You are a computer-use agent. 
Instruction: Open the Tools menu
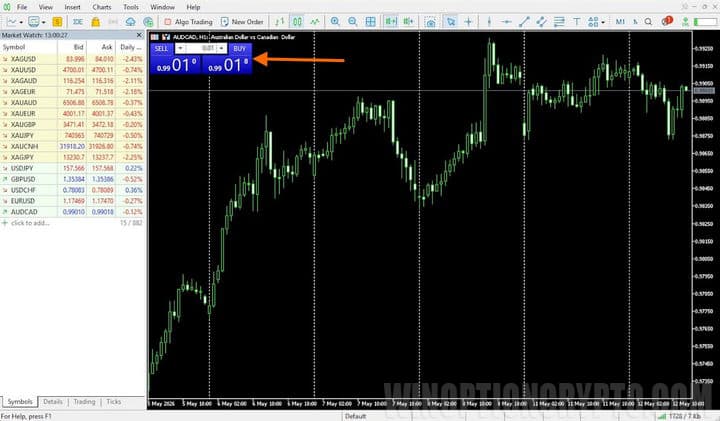[x=131, y=7]
